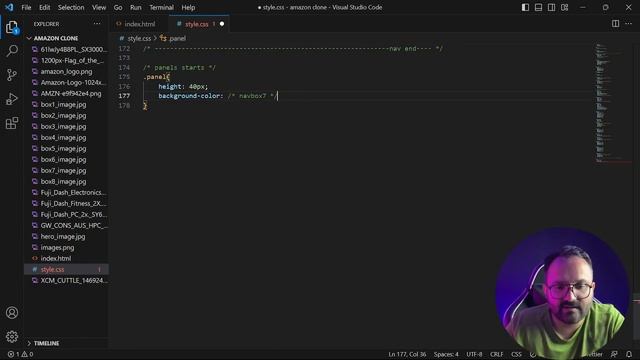Expand the TIMELINE section
The image size is (640, 360).
[46, 343]
